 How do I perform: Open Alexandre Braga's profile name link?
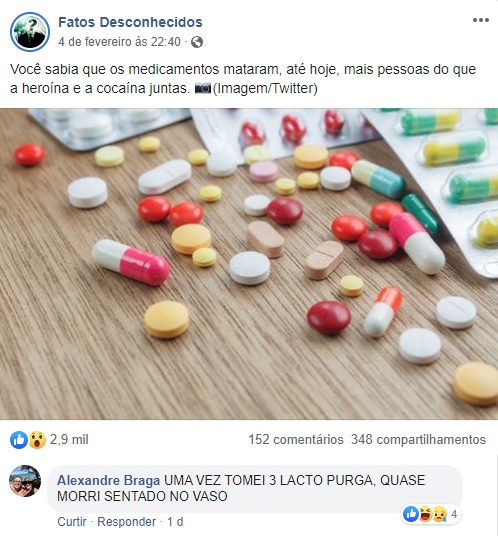pos(108,480)
